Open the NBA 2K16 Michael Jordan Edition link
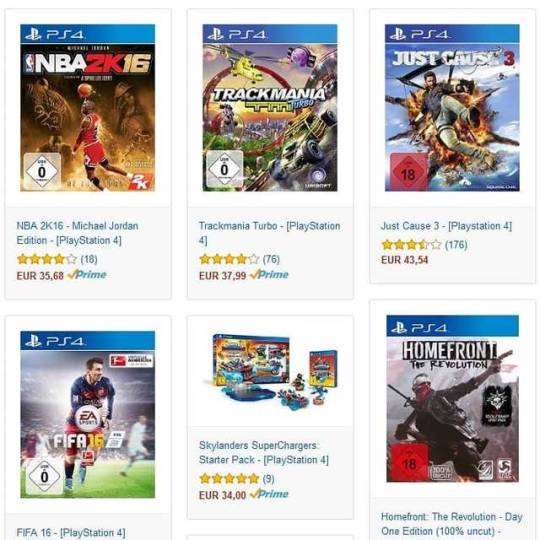Image resolution: width=540 pixels, height=540 pixels. tap(77, 233)
